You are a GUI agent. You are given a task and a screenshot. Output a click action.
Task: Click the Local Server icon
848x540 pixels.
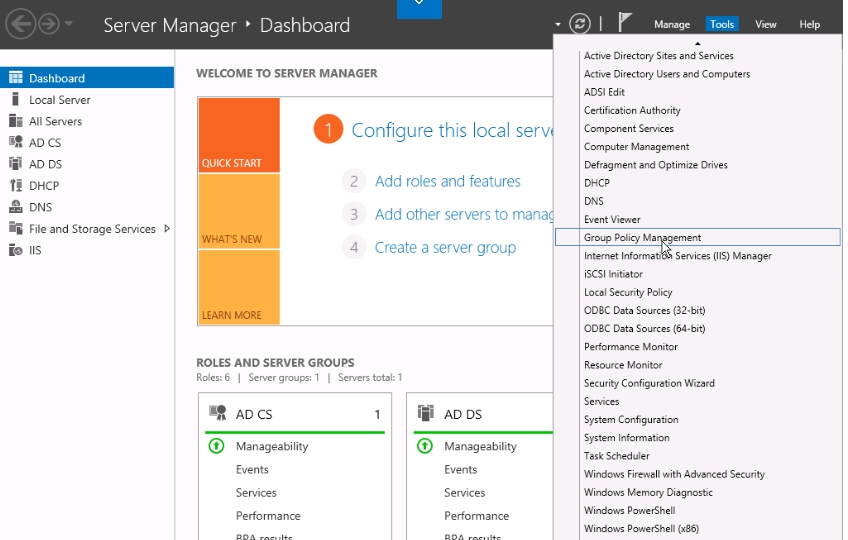(x=15, y=100)
